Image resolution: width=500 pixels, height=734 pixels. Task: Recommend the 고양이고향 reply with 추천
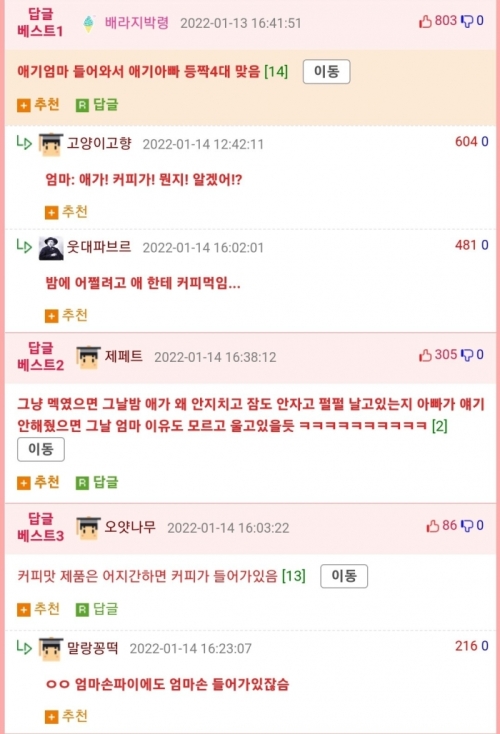pyautogui.click(x=66, y=212)
